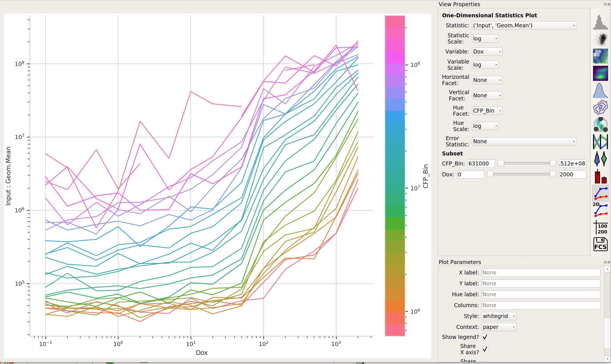Select the 2D density plot icon
611x364 pixels.
coord(600,73)
